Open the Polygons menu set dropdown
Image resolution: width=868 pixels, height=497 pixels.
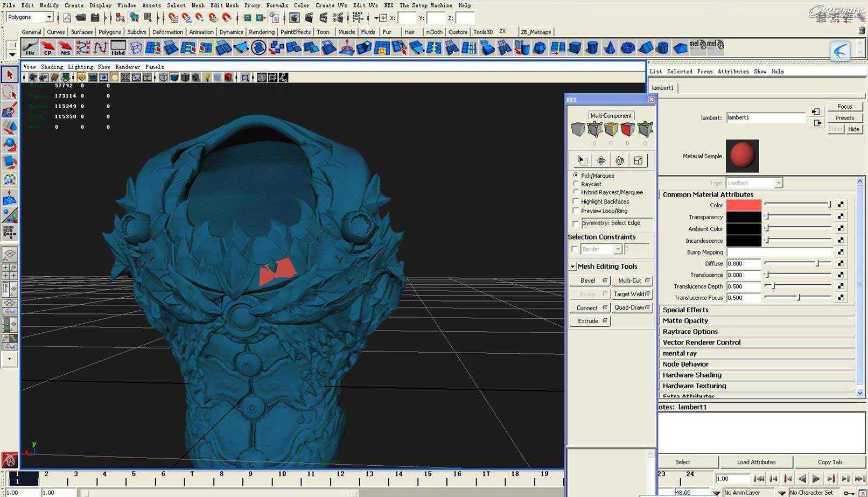48,17
